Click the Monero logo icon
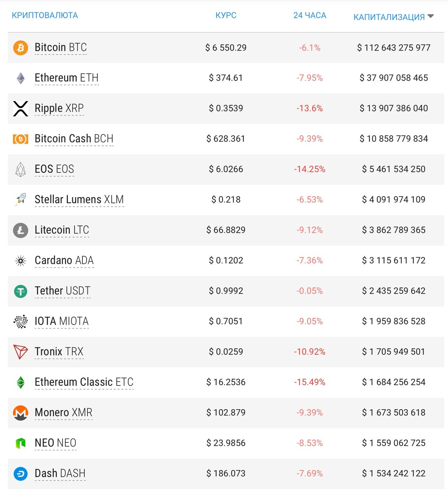This screenshot has width=448, height=497. 20,413
